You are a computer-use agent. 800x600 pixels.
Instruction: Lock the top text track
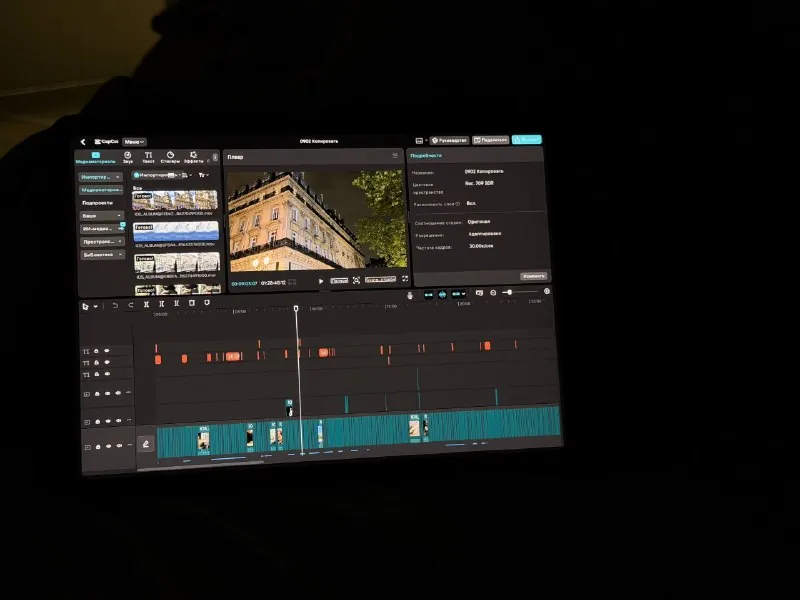tap(96, 352)
